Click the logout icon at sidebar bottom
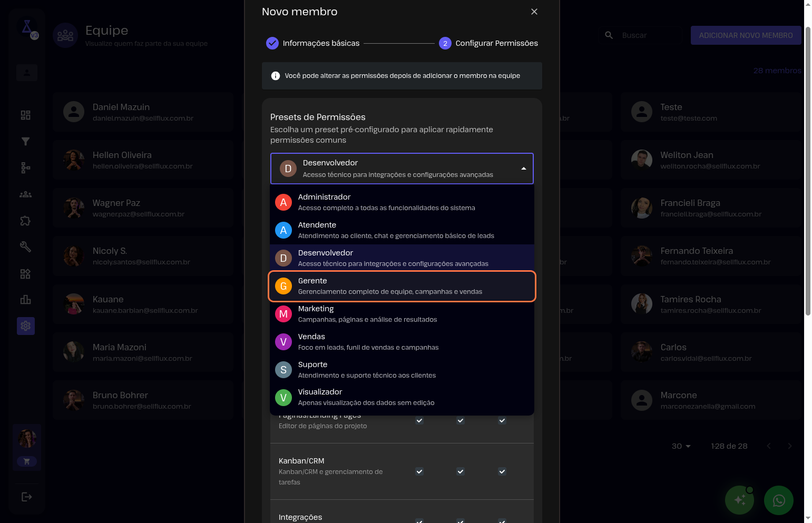812x523 pixels. pyautogui.click(x=26, y=497)
